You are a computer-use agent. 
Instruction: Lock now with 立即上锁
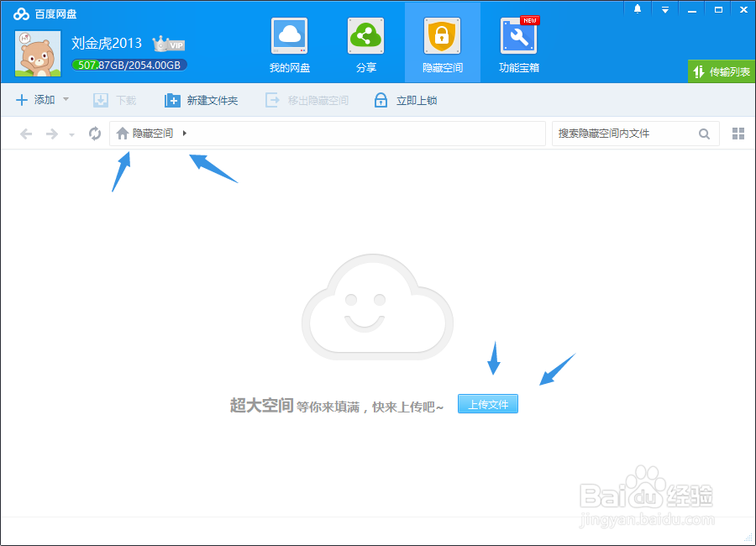pos(406,100)
